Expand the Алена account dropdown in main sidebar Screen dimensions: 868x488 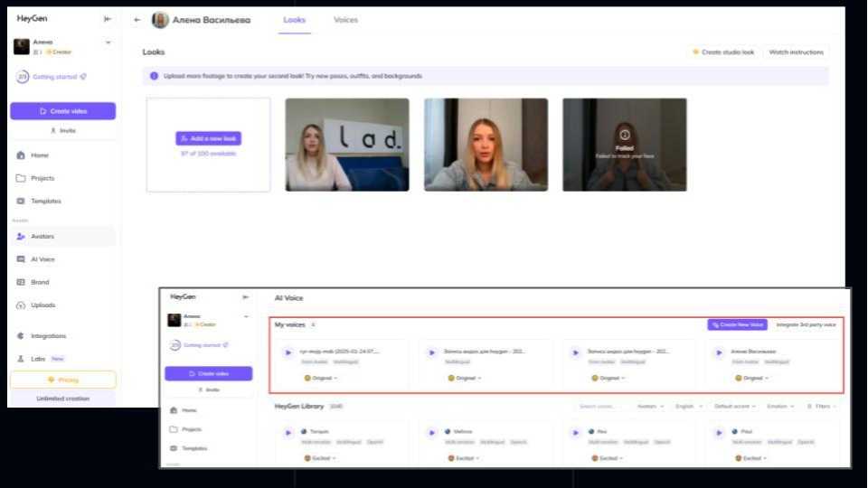pos(108,42)
